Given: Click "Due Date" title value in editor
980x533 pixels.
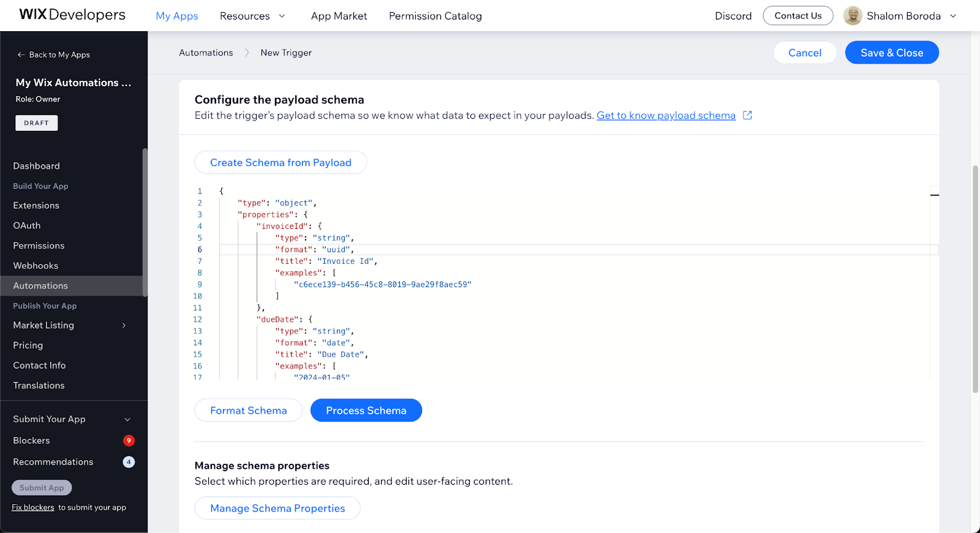Looking at the screenshot, I should pyautogui.click(x=341, y=354).
